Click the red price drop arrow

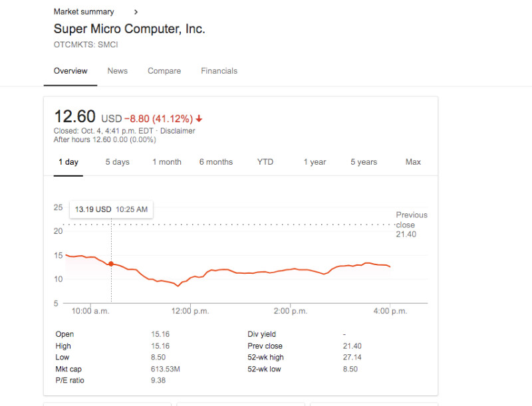pos(199,119)
